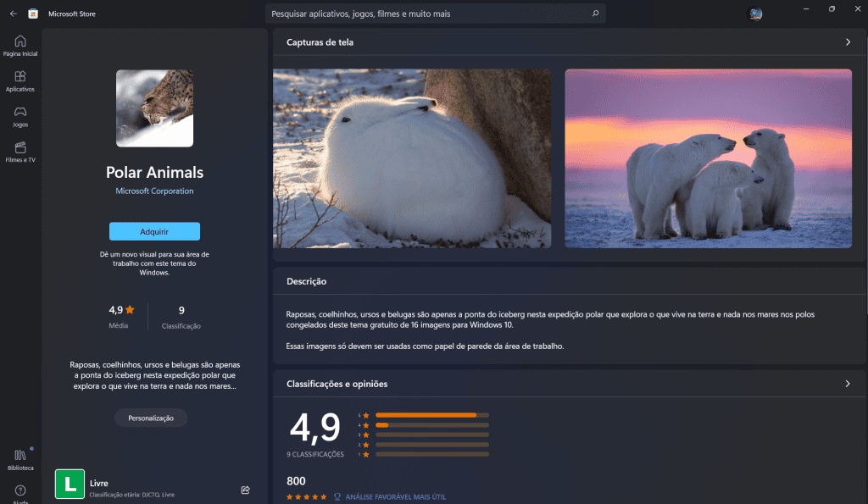Click the Livre age rating text
The width and height of the screenshot is (868, 504).
[x=98, y=483]
